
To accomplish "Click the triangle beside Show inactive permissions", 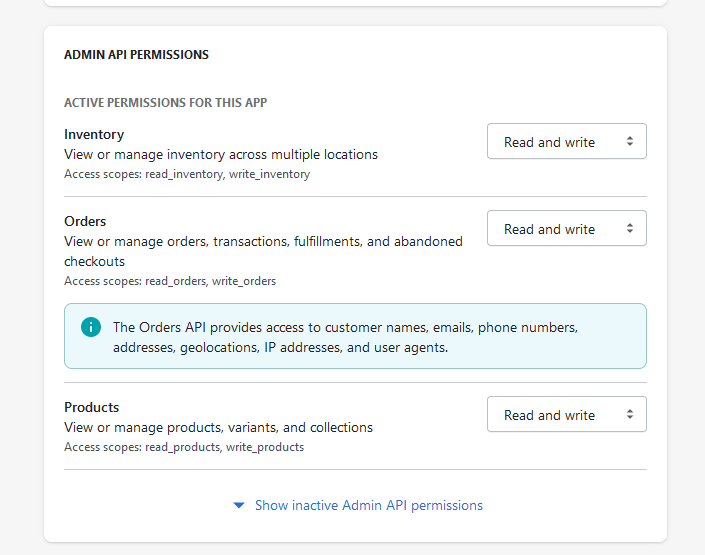I will (x=238, y=506).
